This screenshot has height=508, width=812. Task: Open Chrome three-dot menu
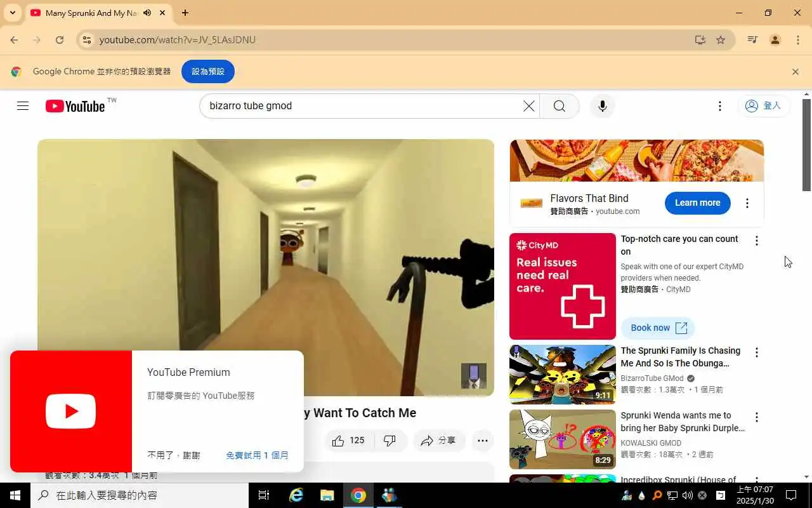pos(798,39)
